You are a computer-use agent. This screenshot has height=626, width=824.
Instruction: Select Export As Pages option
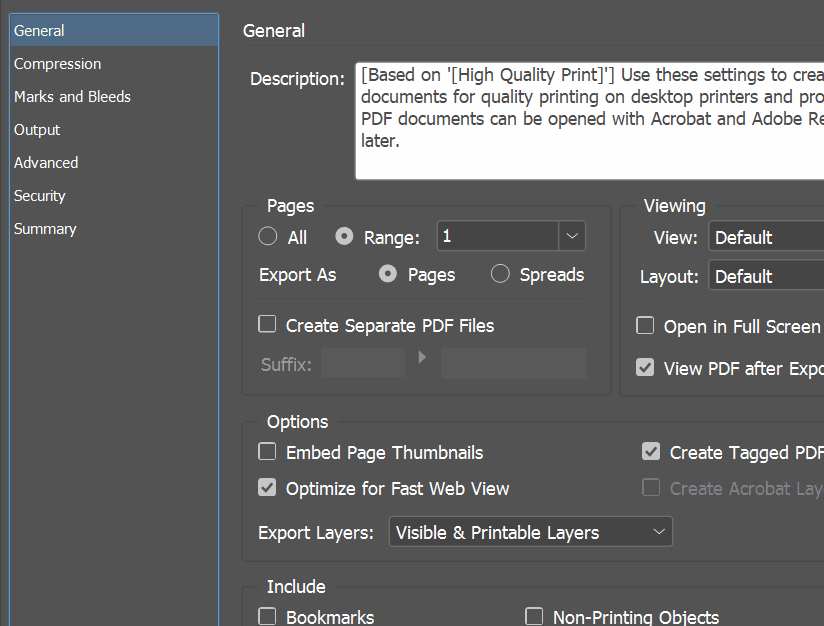[x=388, y=274]
